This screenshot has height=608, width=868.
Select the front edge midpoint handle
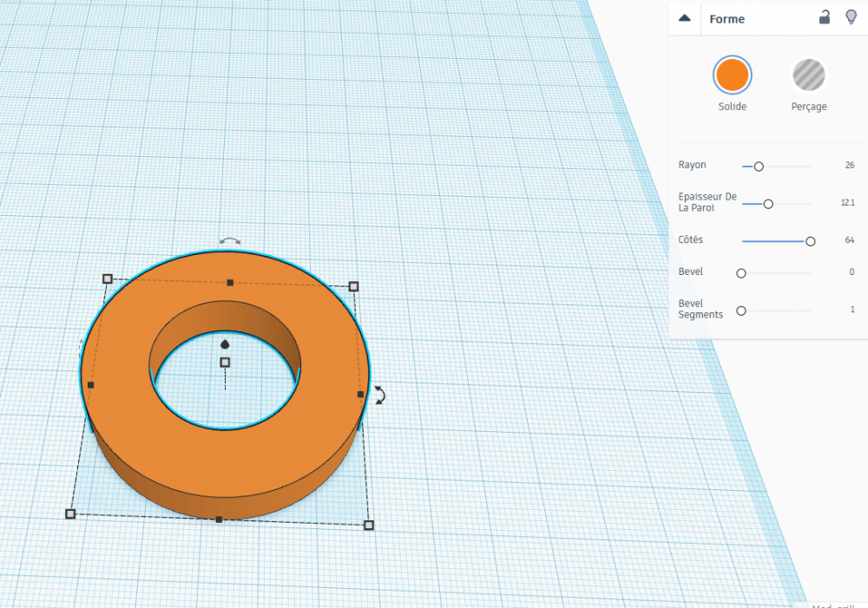pyautogui.click(x=220, y=520)
